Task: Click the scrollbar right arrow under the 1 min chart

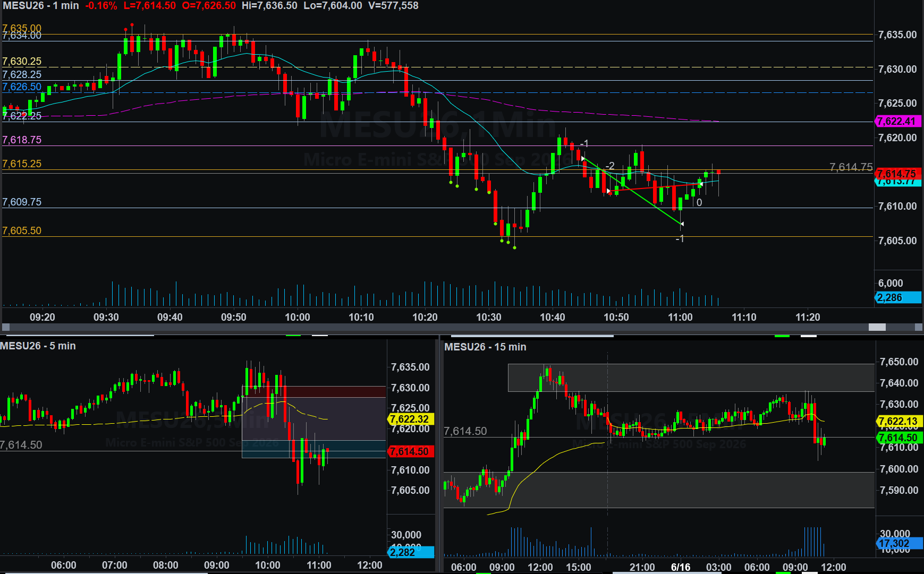Action: 919,328
